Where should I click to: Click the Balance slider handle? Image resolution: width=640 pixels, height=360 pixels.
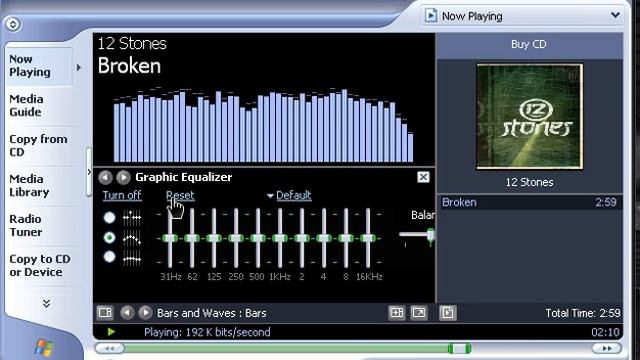(431, 236)
